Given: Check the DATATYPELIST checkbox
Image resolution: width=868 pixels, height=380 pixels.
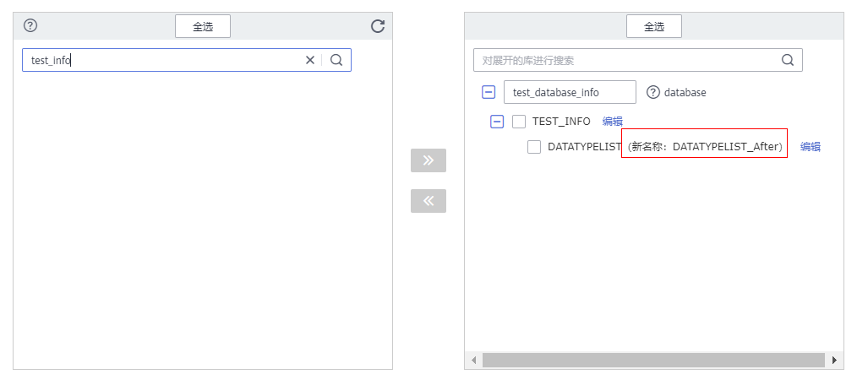Looking at the screenshot, I should [534, 147].
